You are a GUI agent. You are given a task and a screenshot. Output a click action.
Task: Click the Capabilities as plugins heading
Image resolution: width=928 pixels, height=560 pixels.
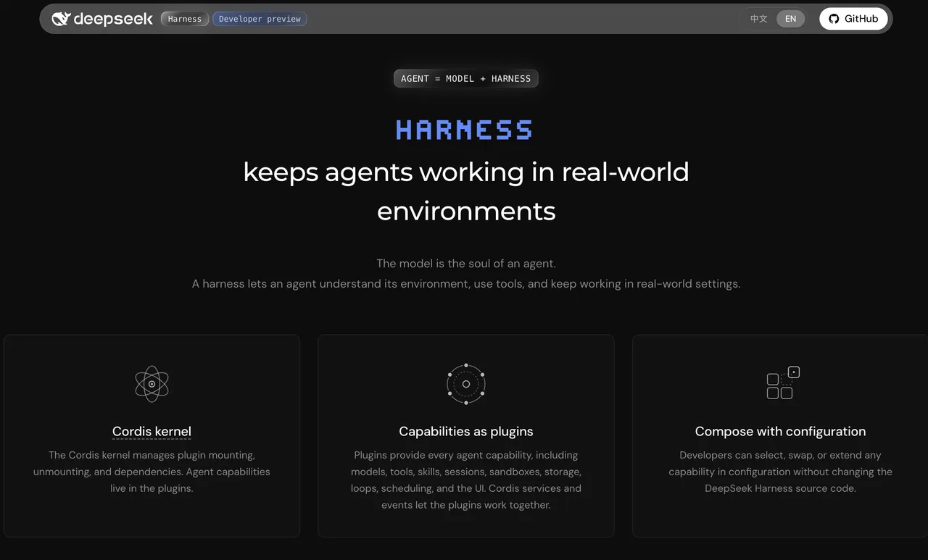pyautogui.click(x=466, y=431)
